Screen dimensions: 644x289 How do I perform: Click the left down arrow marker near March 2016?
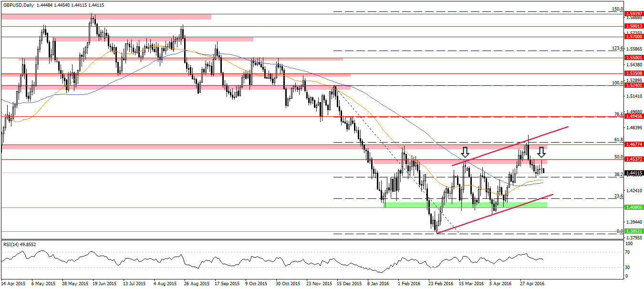465,153
